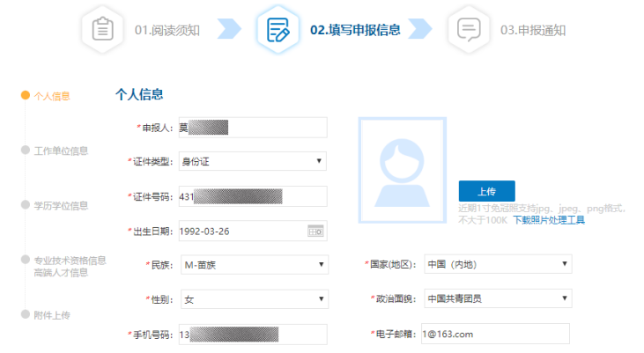Click the step 02 edit form hexagon icon
The height and width of the screenshot is (353, 644).
coord(278,30)
